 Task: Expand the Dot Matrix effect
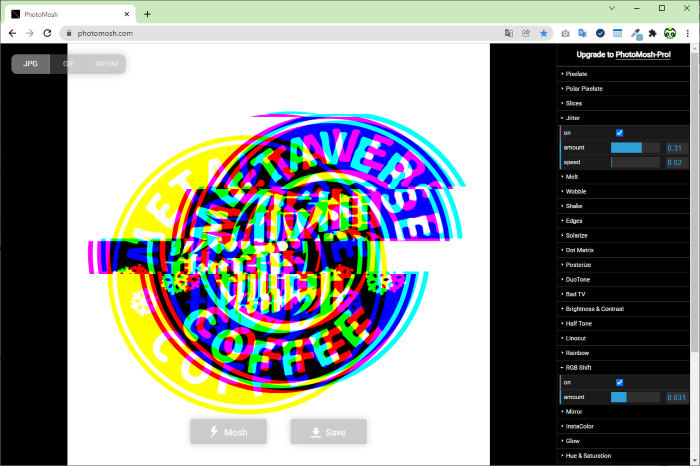click(624, 250)
